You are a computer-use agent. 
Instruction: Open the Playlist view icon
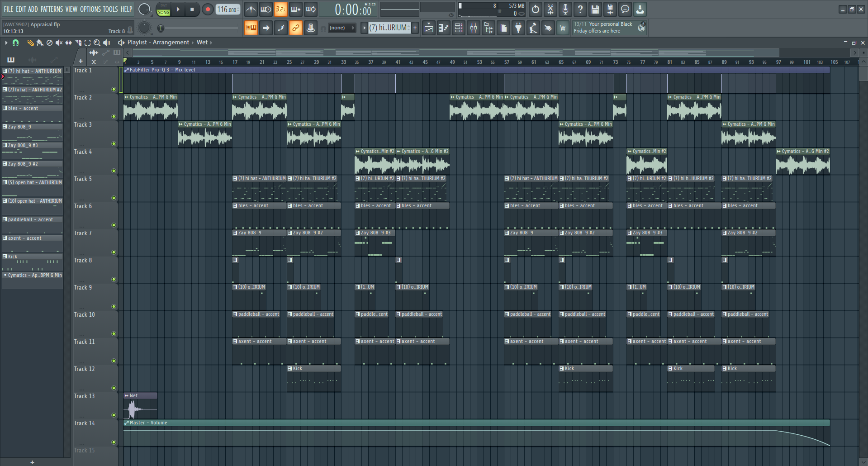pos(429,28)
